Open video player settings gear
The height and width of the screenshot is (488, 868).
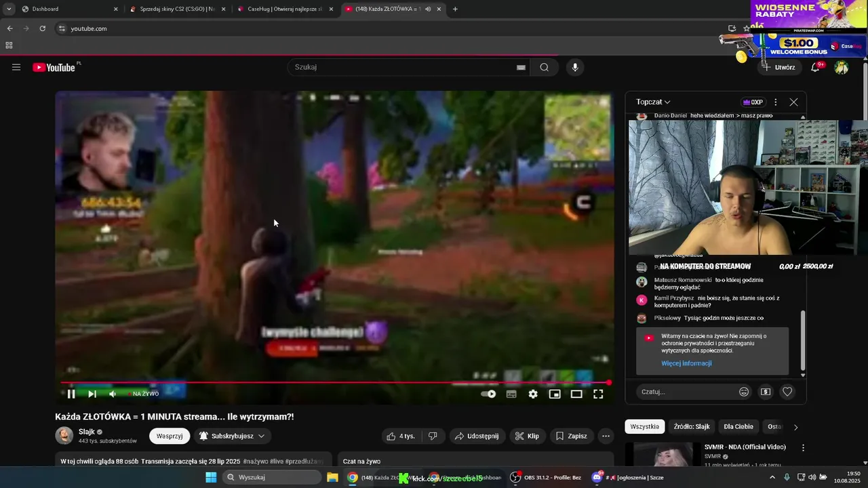click(533, 394)
